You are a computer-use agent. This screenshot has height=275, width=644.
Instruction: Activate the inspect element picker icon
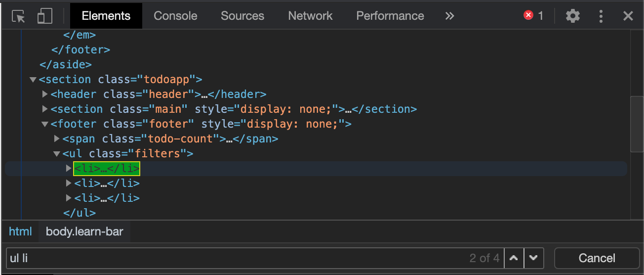[x=18, y=16]
